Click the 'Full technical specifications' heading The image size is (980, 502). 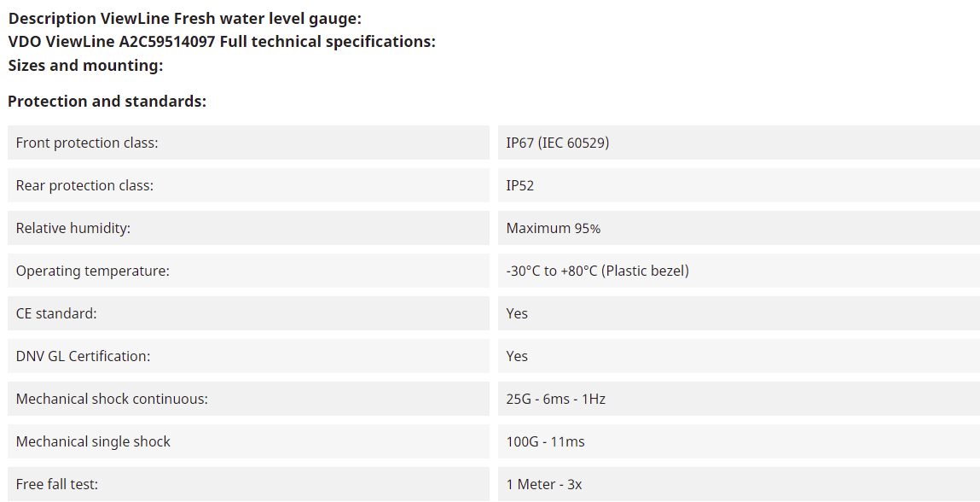pyautogui.click(x=222, y=41)
